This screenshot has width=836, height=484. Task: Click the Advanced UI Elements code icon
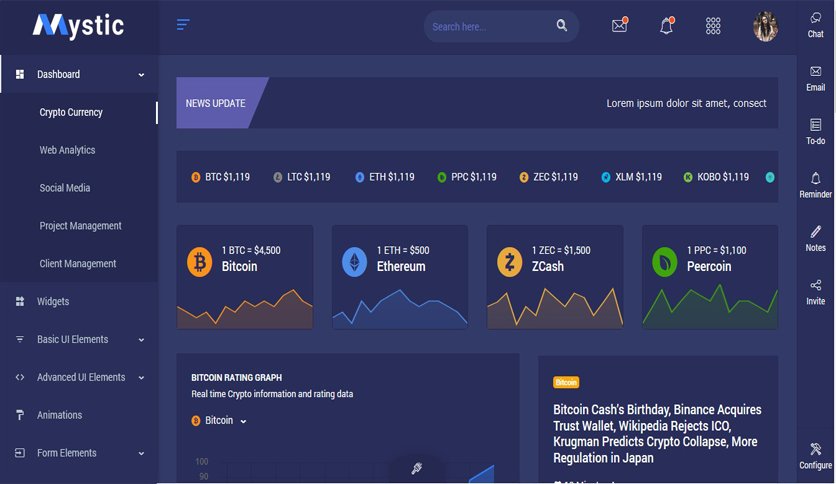pyautogui.click(x=20, y=377)
